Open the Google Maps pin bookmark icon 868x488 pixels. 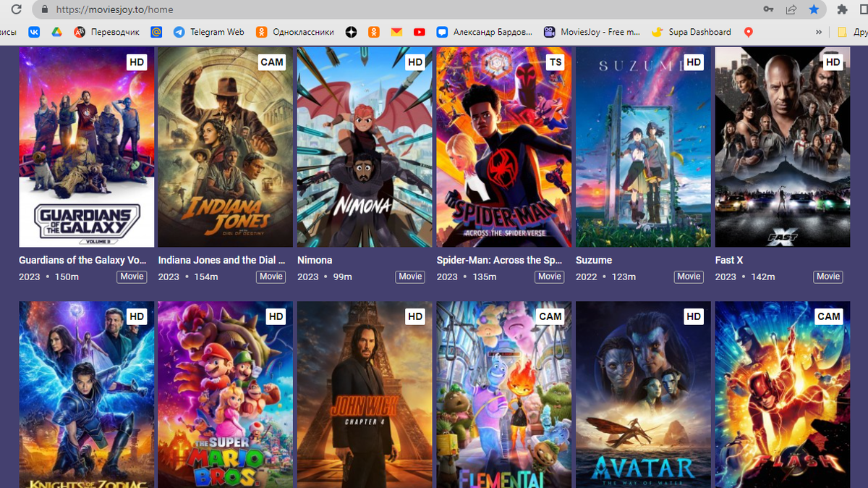pos(749,32)
